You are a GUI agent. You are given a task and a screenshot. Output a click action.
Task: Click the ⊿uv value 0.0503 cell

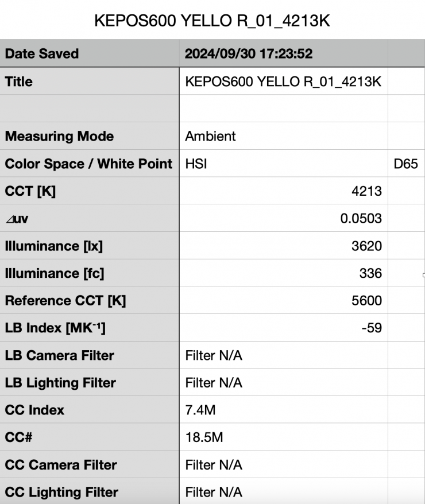click(361, 219)
